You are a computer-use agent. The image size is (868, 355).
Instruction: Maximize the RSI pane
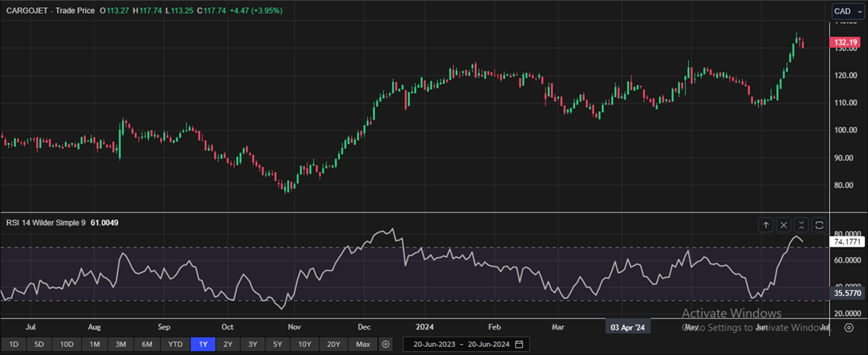(x=819, y=225)
